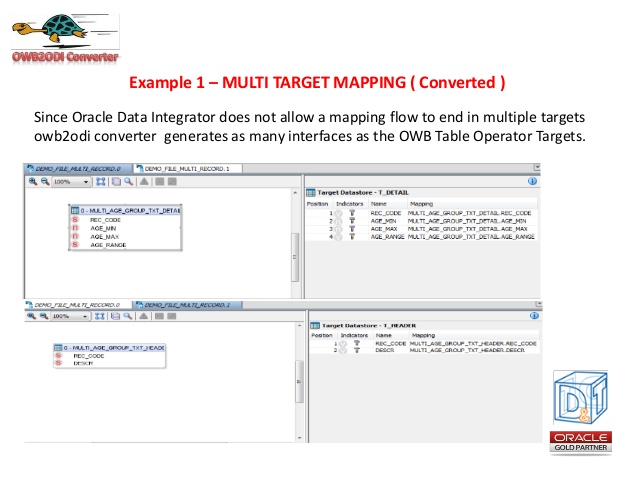Click the info icon above T_DETAIL datastore
638x479 pixels.
tap(532, 181)
